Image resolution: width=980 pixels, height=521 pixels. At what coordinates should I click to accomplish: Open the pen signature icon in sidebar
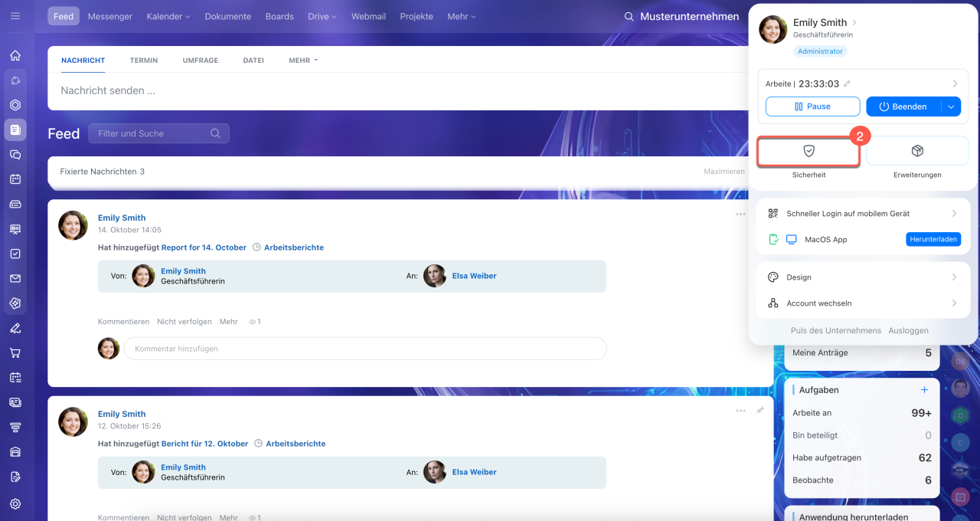(x=15, y=329)
